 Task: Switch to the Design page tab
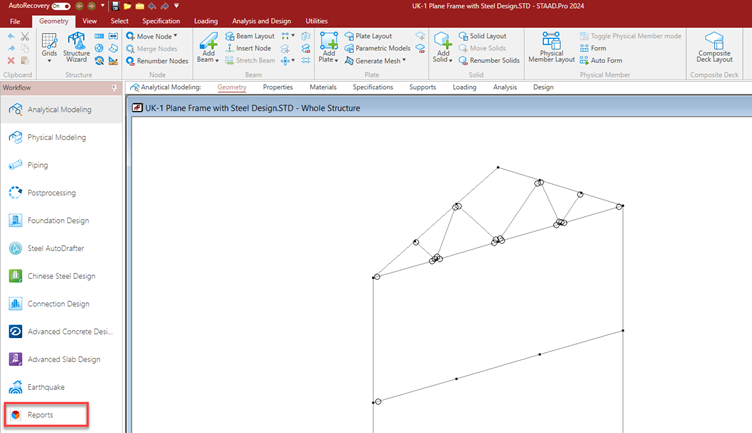(543, 87)
